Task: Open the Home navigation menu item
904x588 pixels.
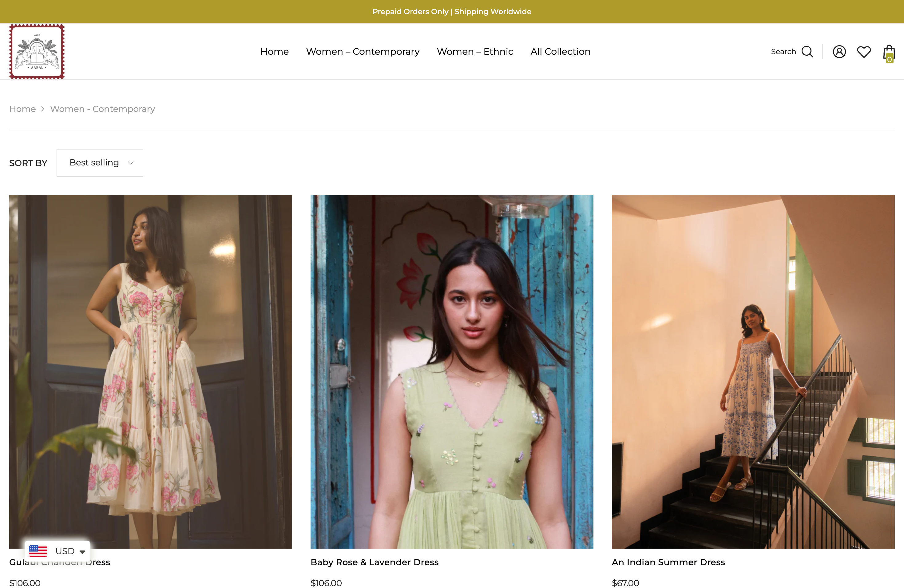Action: pyautogui.click(x=274, y=52)
